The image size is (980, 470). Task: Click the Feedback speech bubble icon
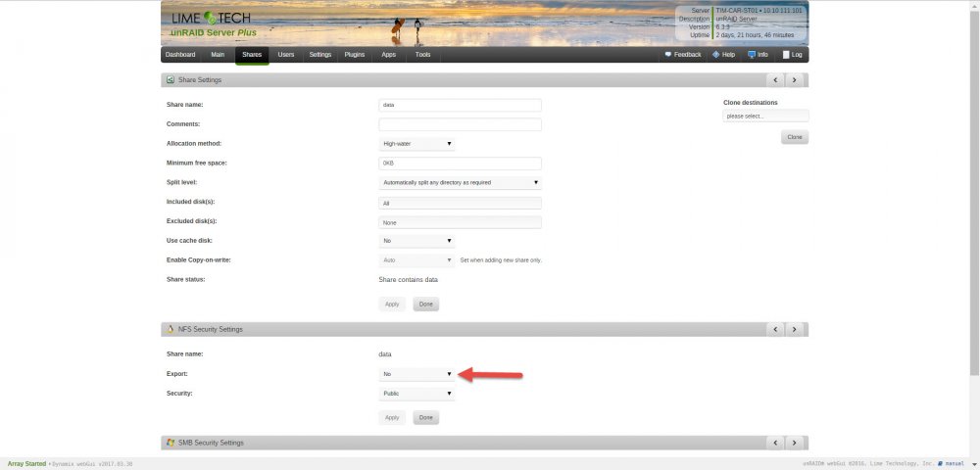pos(668,55)
